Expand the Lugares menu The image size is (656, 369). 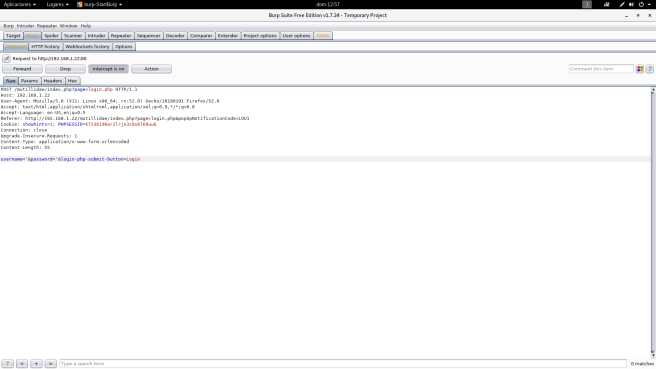click(x=58, y=4)
